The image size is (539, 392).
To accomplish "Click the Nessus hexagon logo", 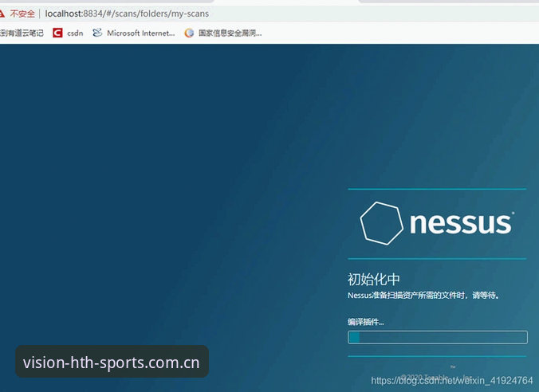I will pos(382,223).
